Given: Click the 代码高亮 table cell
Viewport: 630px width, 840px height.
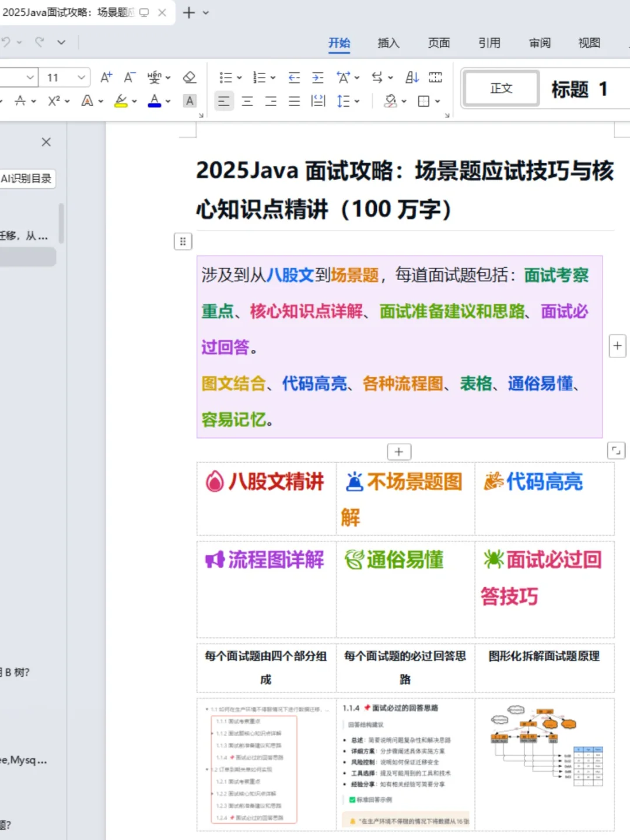Looking at the screenshot, I should pyautogui.click(x=544, y=499).
